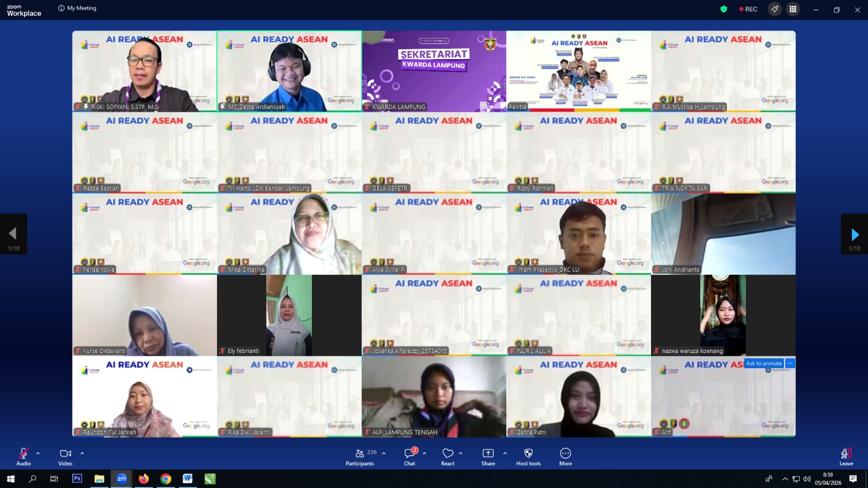Go to next gallery page arrow
This screenshot has width=868, height=488.
[854, 234]
